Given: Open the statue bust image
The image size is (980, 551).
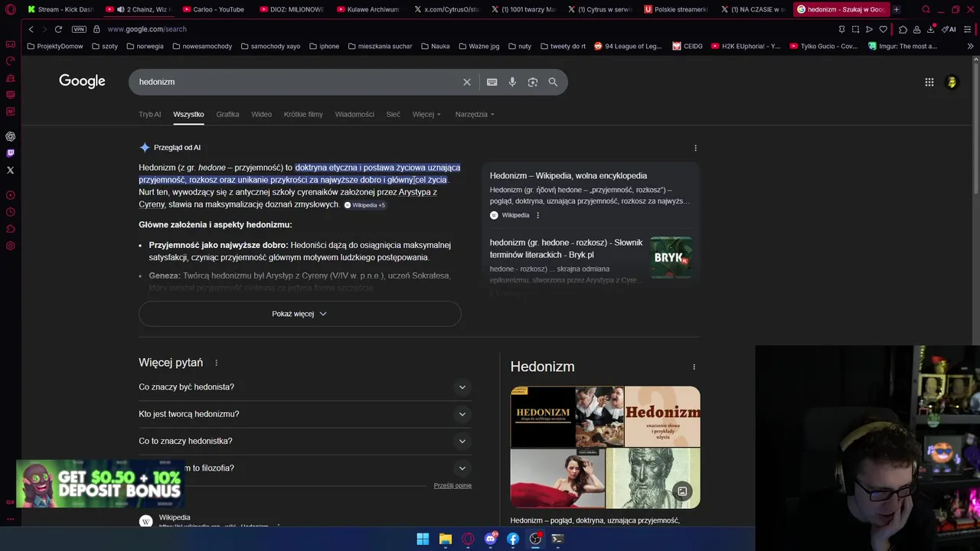Looking at the screenshot, I should pos(653,478).
